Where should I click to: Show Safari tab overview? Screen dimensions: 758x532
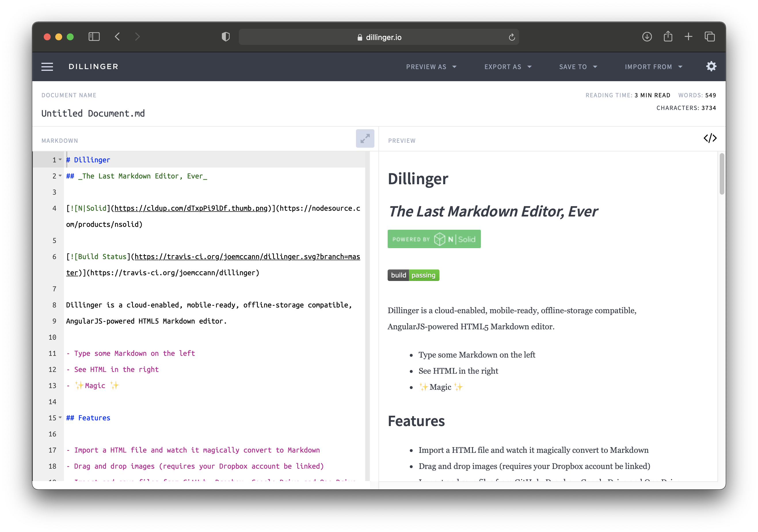(709, 37)
